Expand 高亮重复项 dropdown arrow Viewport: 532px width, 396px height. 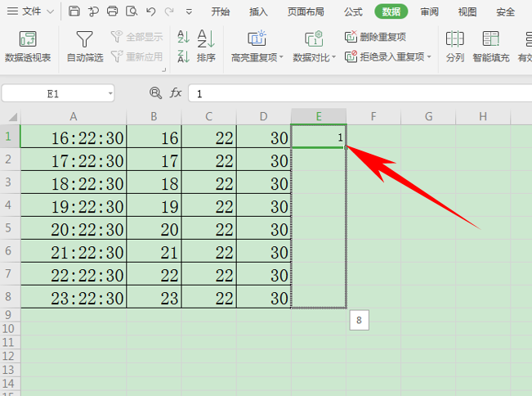[x=281, y=57]
